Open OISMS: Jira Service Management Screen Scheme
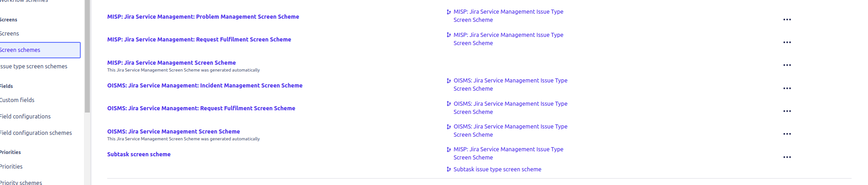868x185 pixels. [173, 131]
